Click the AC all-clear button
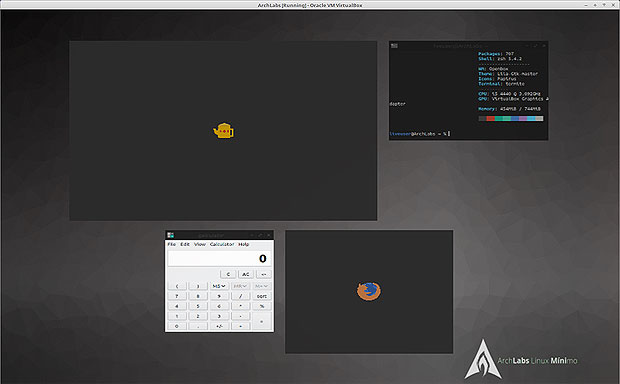Image resolution: width=620 pixels, height=384 pixels. tap(246, 274)
